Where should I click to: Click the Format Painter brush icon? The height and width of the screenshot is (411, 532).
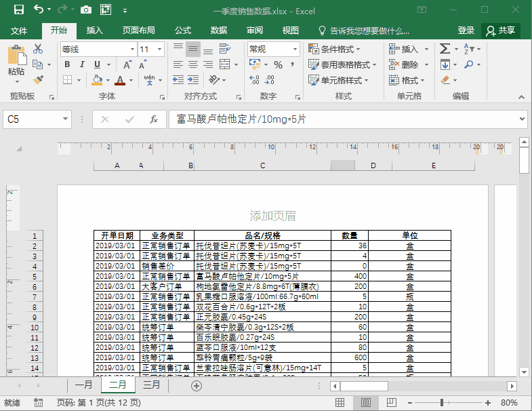38,80
